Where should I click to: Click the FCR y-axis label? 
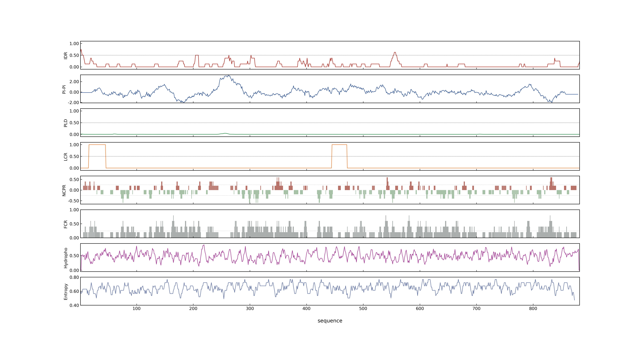click(66, 224)
